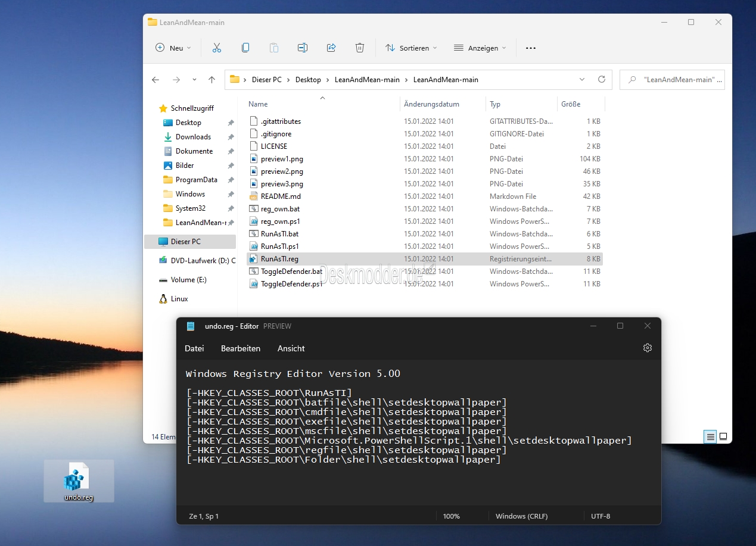Click the Explorer search field
This screenshot has height=546, width=756.
672,79
